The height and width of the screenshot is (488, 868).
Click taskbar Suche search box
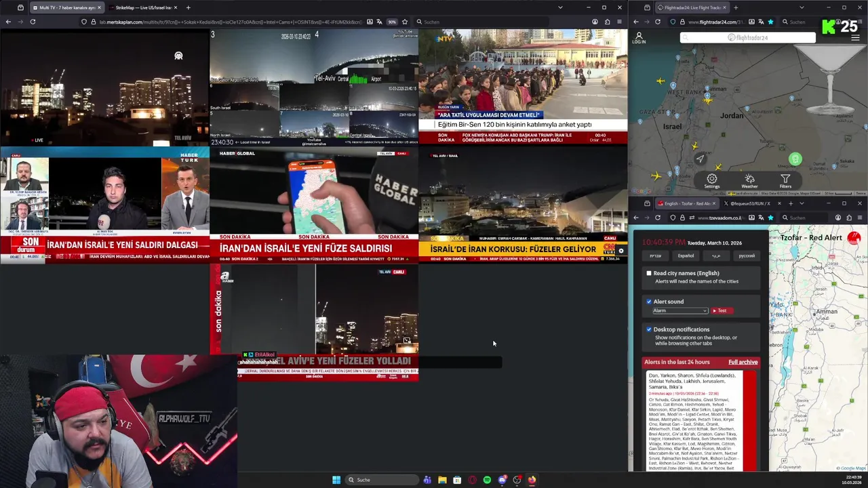click(382, 480)
